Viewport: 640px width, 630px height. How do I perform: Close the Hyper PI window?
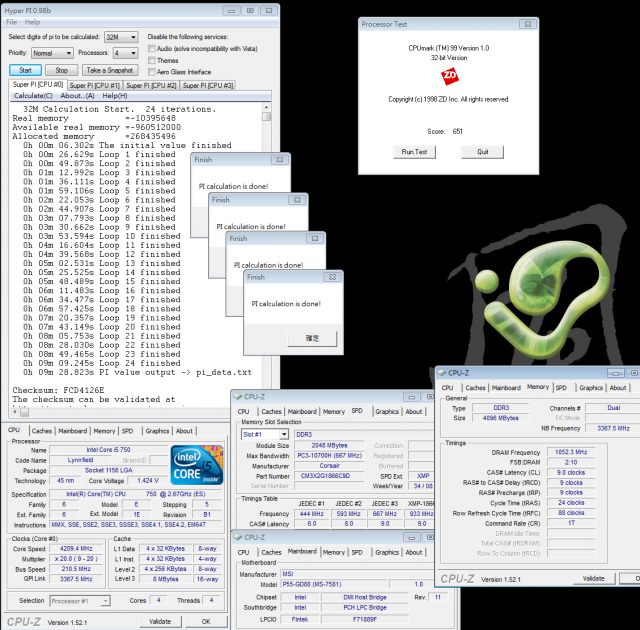(269, 11)
